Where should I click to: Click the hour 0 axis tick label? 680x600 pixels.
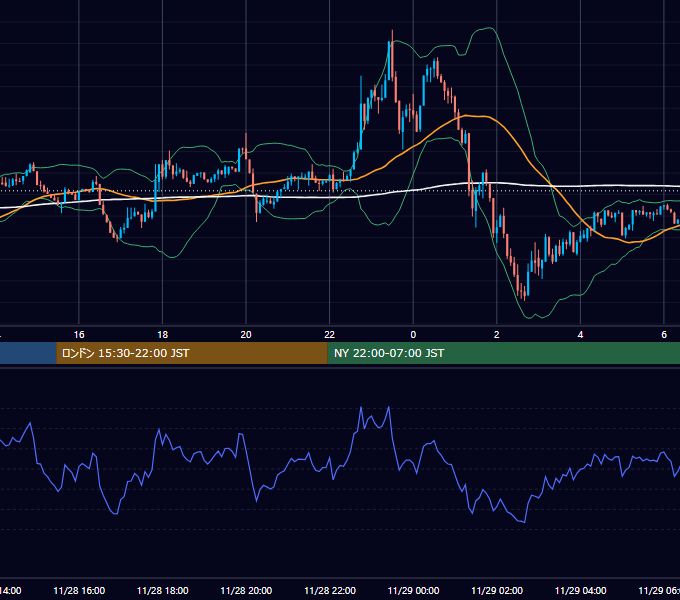413,335
